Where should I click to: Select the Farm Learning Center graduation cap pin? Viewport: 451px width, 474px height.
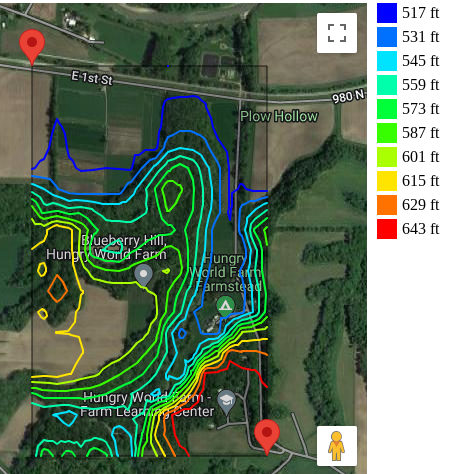pos(226,401)
